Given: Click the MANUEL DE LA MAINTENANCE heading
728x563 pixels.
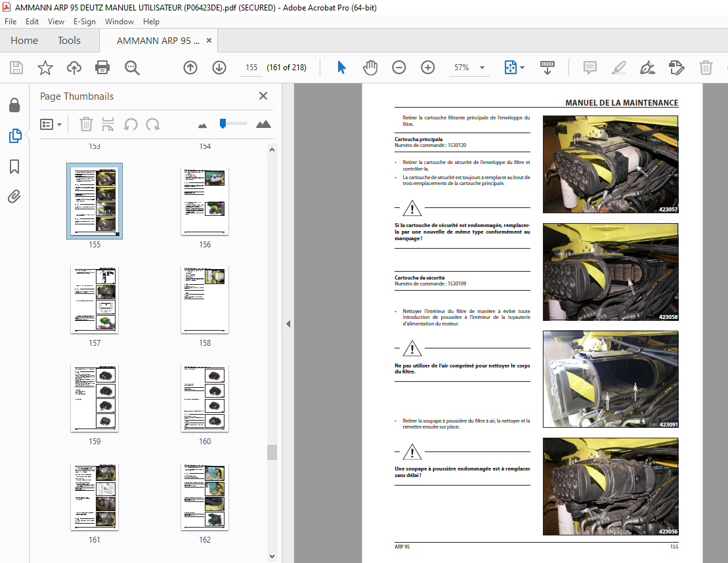Looking at the screenshot, I should 622,102.
